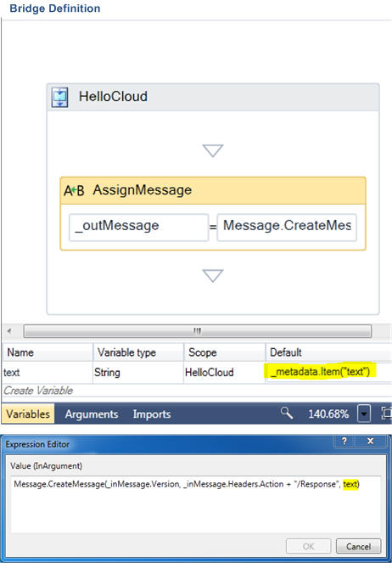Screen dimensions: 392x563
Task: Click the HelloCloud sequence icon
Action: click(59, 97)
